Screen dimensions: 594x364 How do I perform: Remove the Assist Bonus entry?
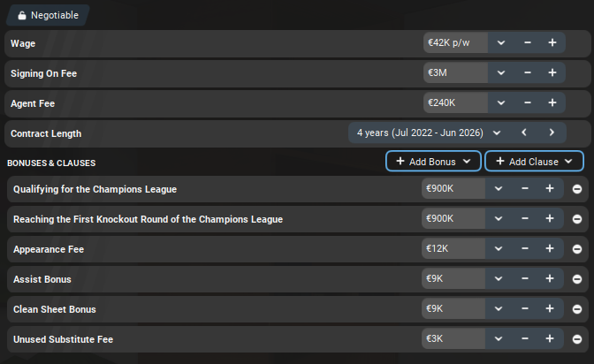pos(577,279)
